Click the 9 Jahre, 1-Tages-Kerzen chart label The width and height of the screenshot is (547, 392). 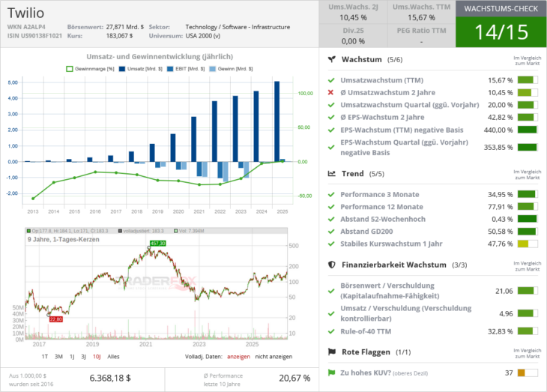[x=64, y=239]
